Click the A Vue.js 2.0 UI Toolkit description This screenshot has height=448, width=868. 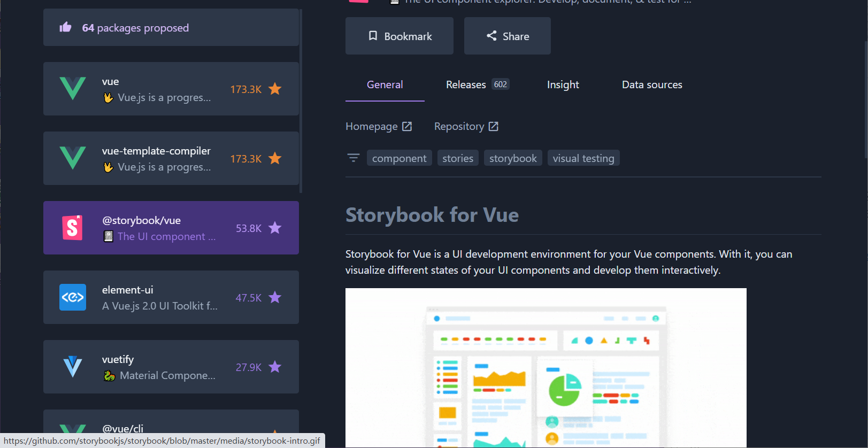[160, 306]
